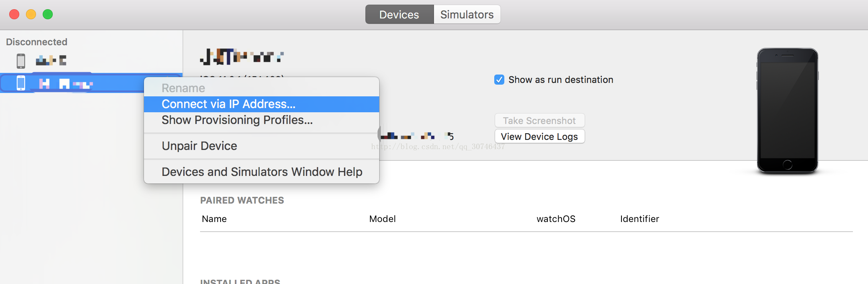The image size is (868, 284).
Task: Click the highlighted device's phone icon in sidebar
Action: point(21,83)
